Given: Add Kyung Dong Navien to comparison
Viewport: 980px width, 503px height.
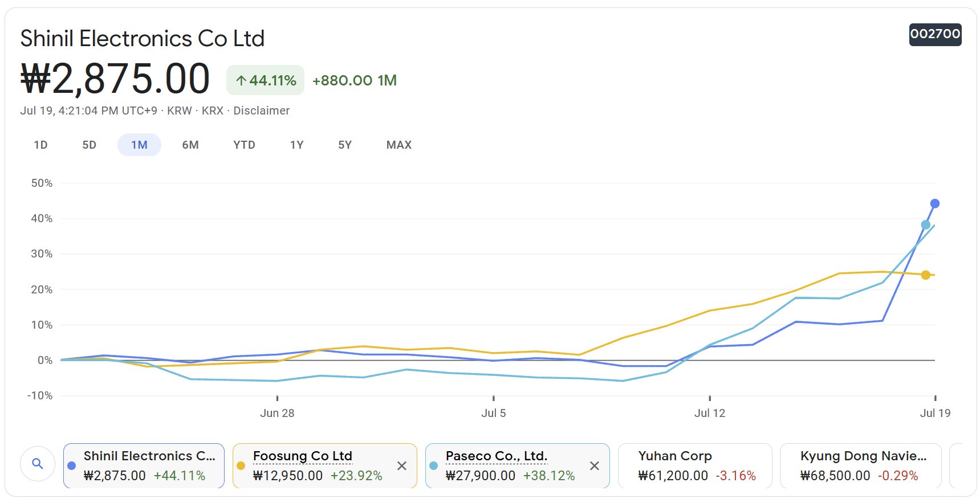Looking at the screenshot, I should (860, 466).
